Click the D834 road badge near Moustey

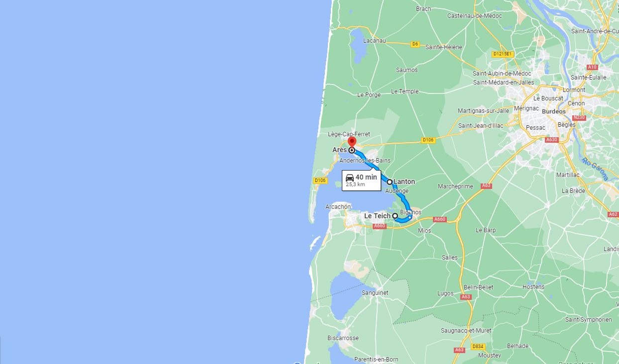pyautogui.click(x=478, y=347)
